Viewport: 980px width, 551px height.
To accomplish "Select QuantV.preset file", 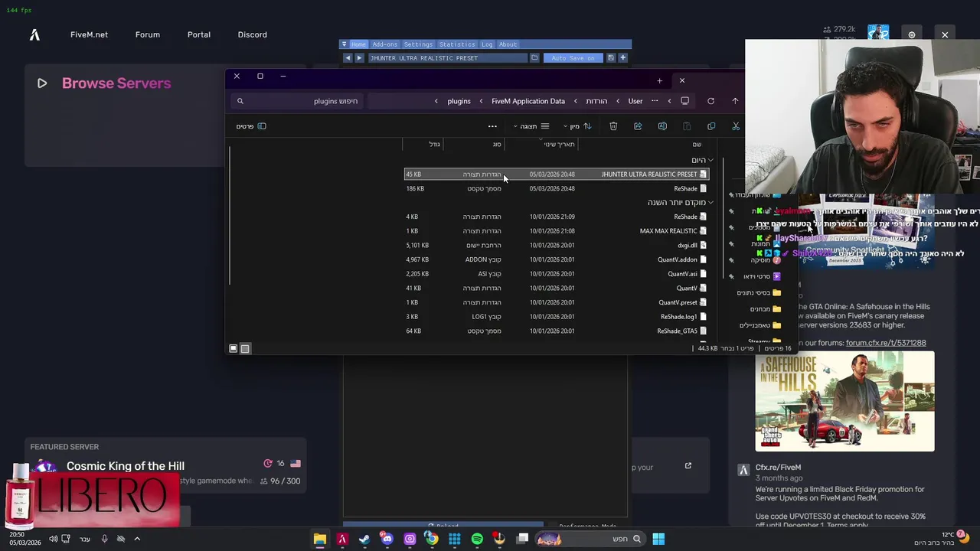I will pos(557,302).
